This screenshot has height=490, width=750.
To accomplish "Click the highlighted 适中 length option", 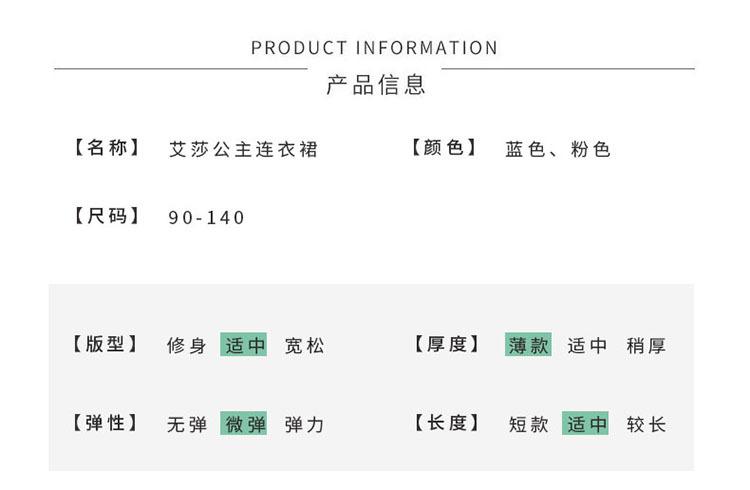I will click(x=585, y=423).
